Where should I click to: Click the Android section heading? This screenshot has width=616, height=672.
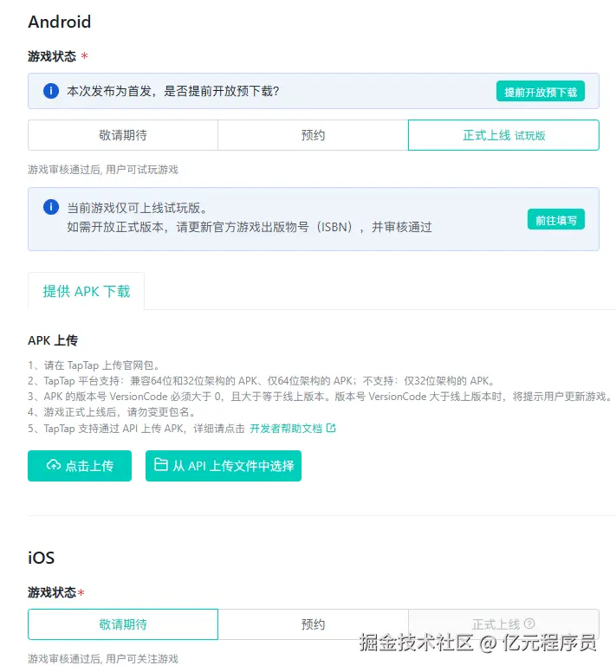(x=59, y=22)
